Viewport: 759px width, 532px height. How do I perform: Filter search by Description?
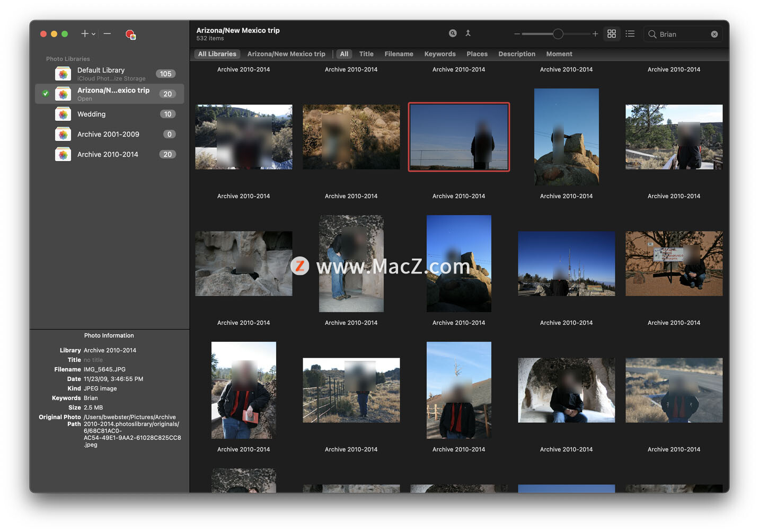[x=517, y=54]
